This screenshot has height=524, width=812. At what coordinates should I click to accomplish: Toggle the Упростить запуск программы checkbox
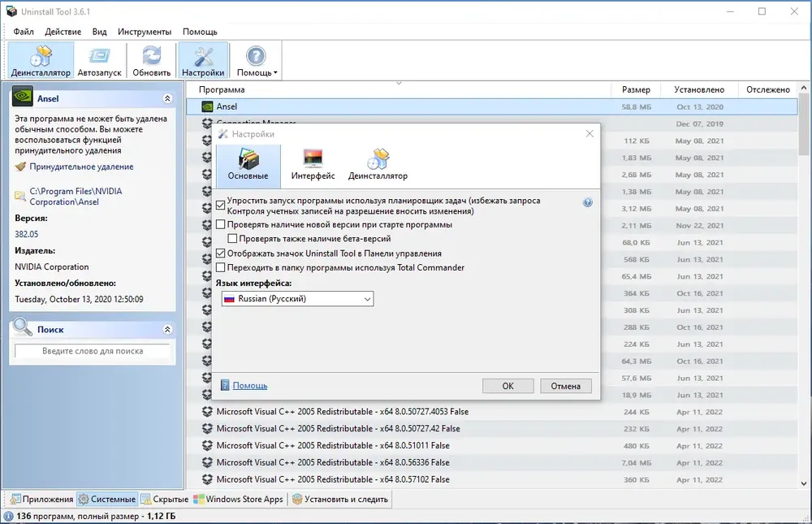pos(220,206)
